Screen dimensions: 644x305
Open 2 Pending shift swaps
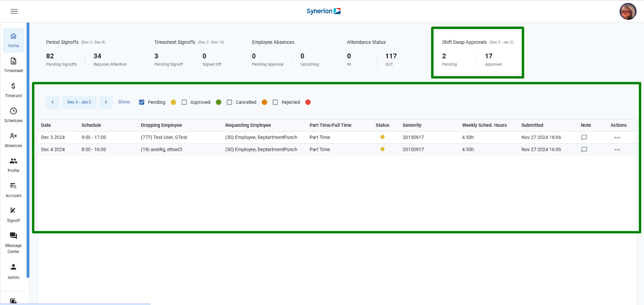449,60
